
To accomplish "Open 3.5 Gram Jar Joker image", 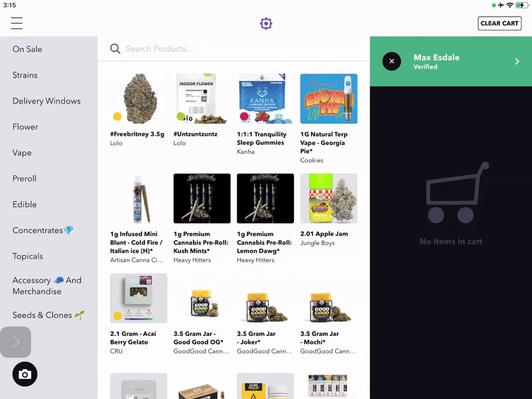I will click(x=265, y=298).
